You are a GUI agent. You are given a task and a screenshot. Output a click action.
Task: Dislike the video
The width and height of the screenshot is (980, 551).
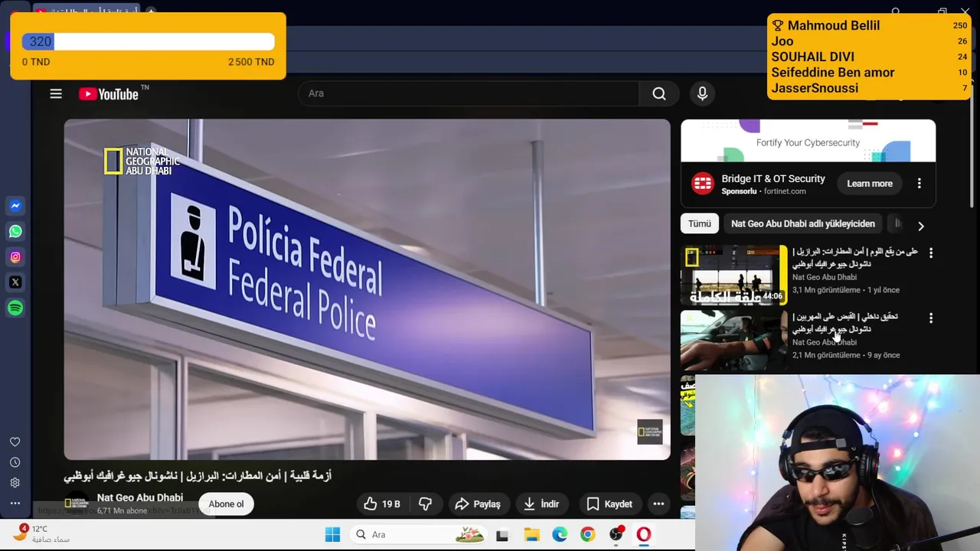point(426,504)
